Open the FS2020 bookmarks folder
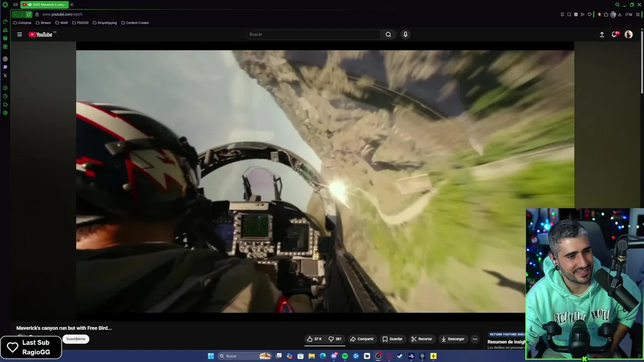This screenshot has height=362, width=644. 80,23
